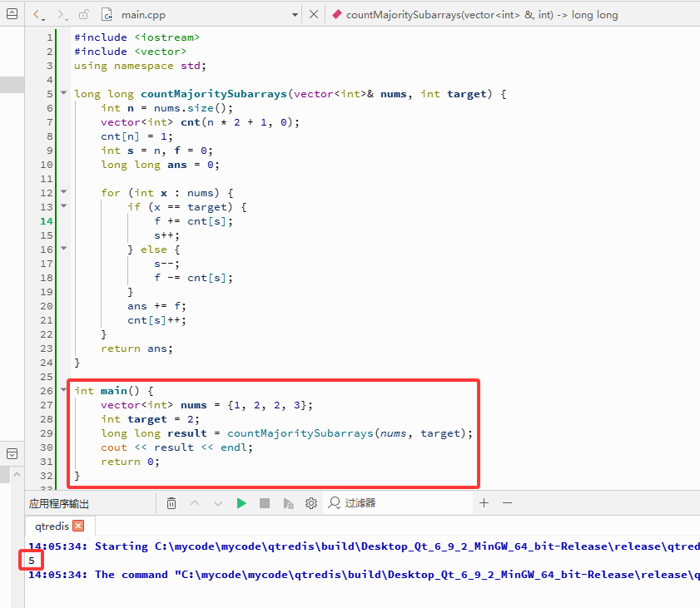Jump to previous output item
This screenshot has height=608, width=700.
coord(195,503)
